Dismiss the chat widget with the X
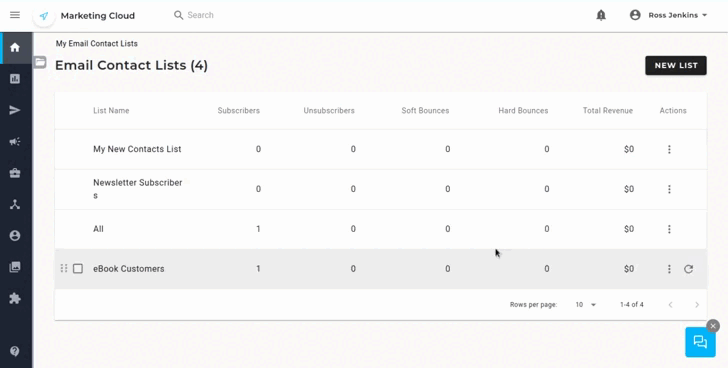This screenshot has width=728, height=368. coord(713,326)
